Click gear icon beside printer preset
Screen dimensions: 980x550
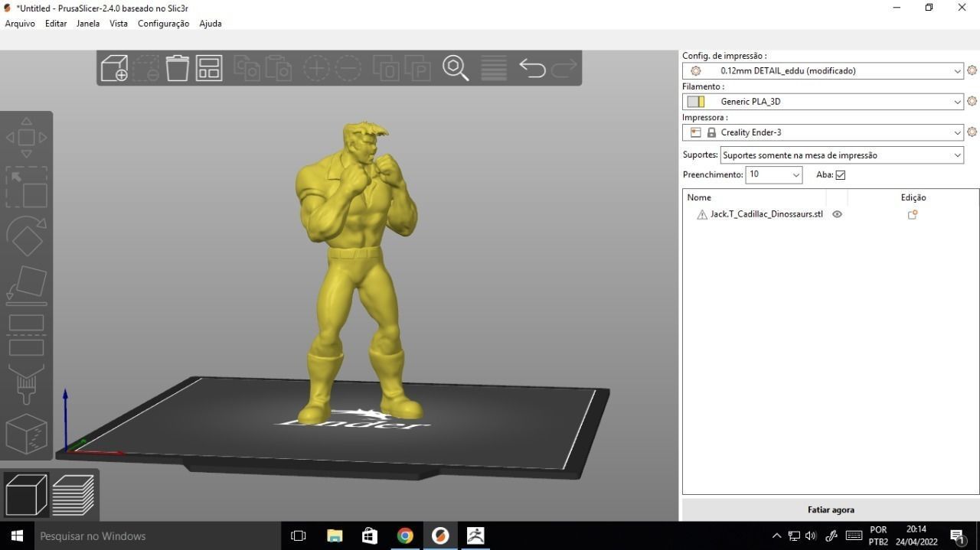(972, 132)
